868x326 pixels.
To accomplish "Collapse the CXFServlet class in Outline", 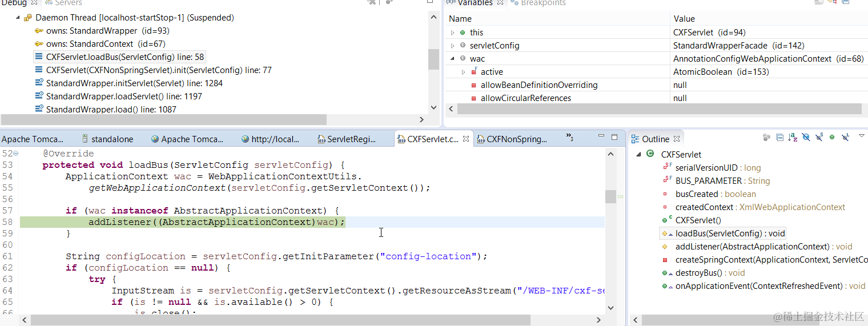I will click(x=638, y=155).
